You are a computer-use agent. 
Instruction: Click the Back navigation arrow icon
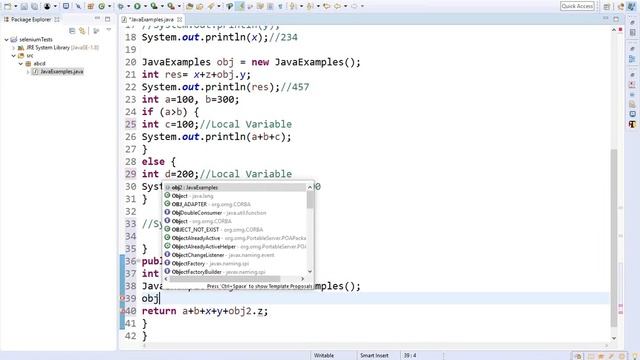pos(338,6)
